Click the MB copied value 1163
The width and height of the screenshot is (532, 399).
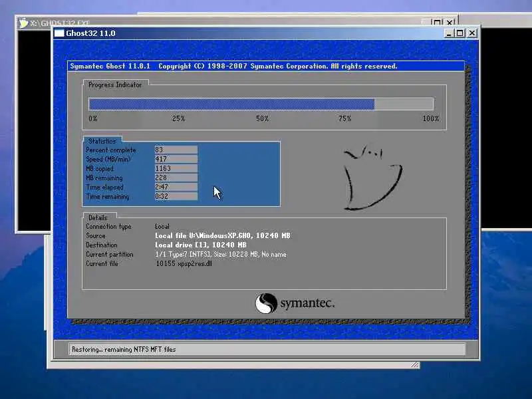176,168
